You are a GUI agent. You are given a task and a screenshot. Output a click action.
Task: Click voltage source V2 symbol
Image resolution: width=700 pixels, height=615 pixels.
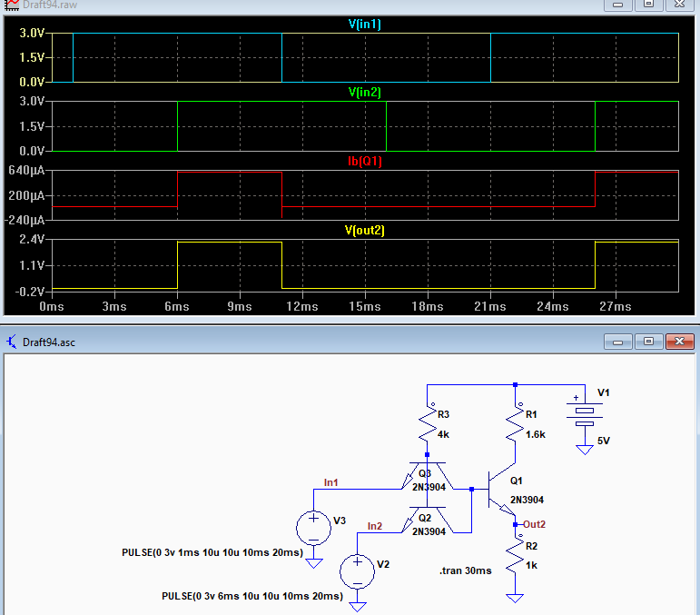pos(357,571)
